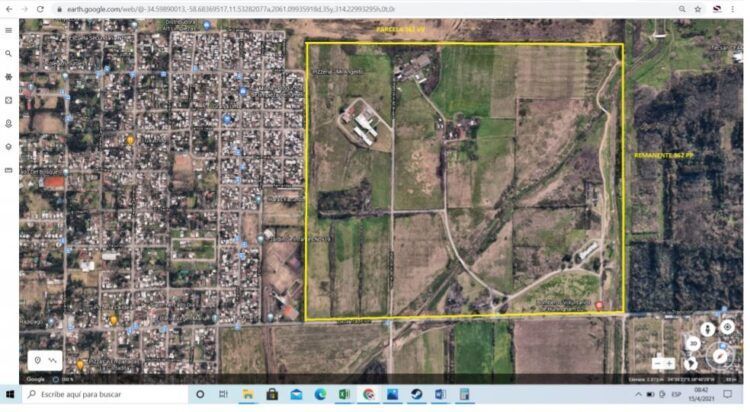Go back with the browser back arrow
This screenshot has height=412, width=750.
click(8, 9)
